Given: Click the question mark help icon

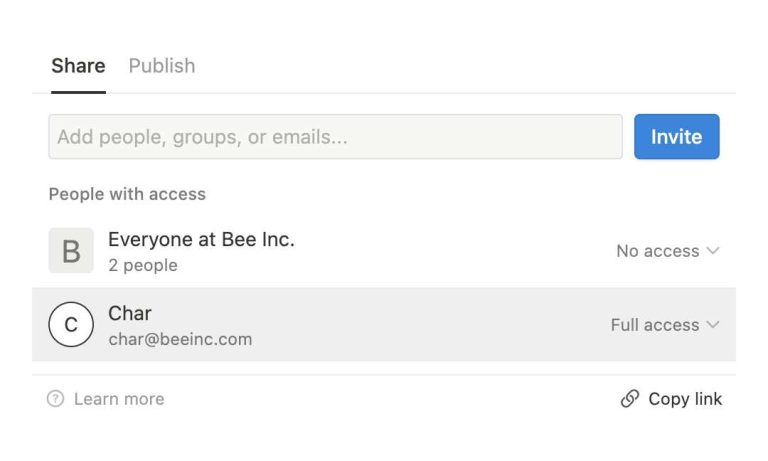Looking at the screenshot, I should (56, 399).
